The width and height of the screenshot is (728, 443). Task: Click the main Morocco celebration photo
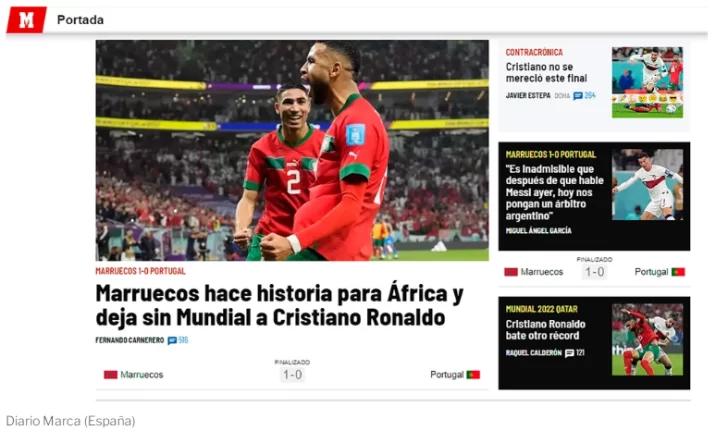click(292, 150)
